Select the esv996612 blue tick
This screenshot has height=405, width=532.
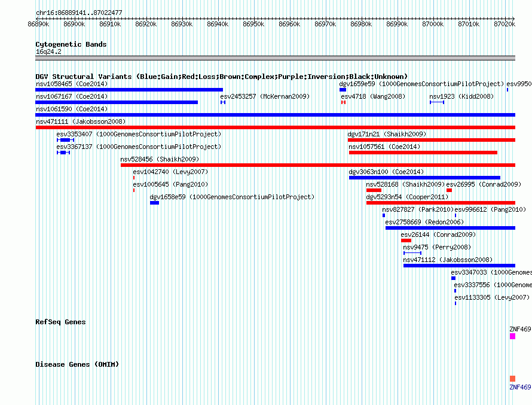pos(455,215)
